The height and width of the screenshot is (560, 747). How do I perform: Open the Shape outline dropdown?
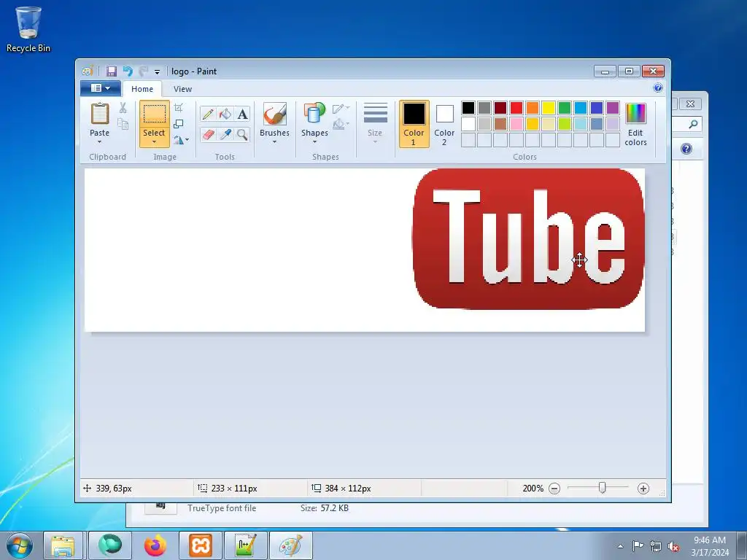[341, 109]
